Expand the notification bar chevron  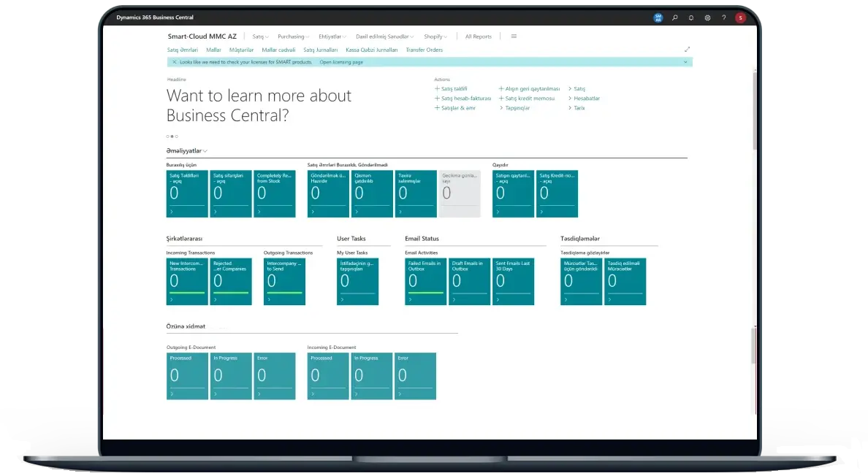pyautogui.click(x=685, y=63)
